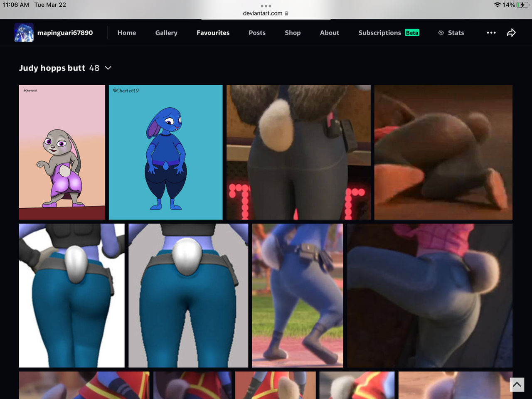The width and height of the screenshot is (532, 399).
Task: Click the eye icon beside Stats
Action: pos(441,33)
